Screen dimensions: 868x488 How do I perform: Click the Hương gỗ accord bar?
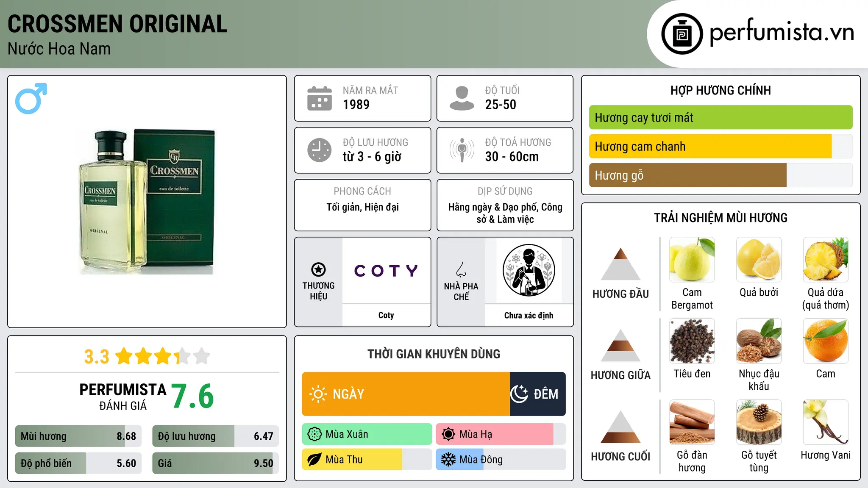coord(721,175)
